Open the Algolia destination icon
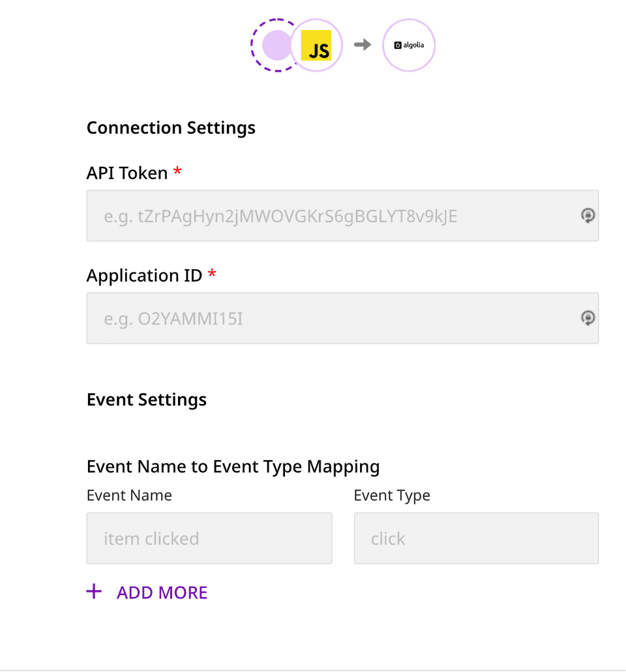 pos(409,45)
